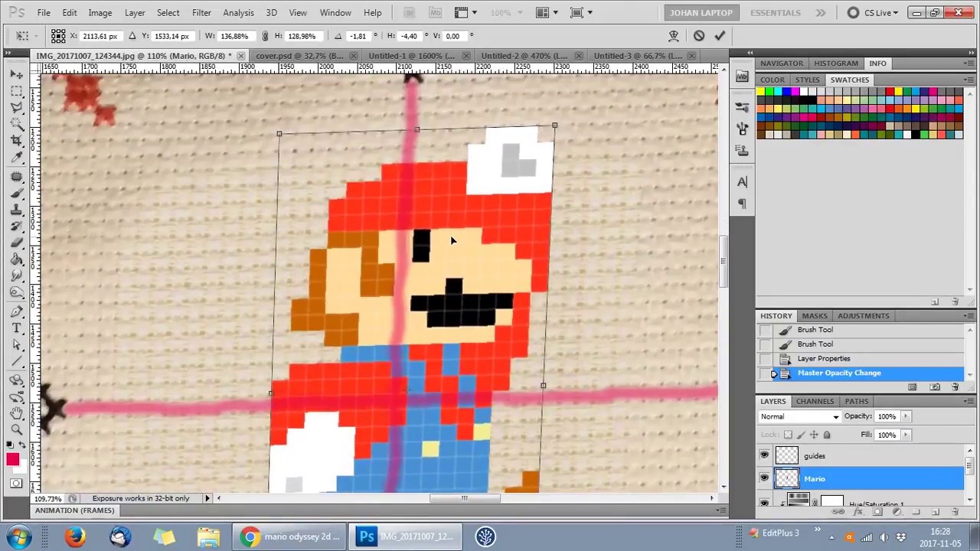Select the Zoom tool
The height and width of the screenshot is (551, 980).
point(17,429)
